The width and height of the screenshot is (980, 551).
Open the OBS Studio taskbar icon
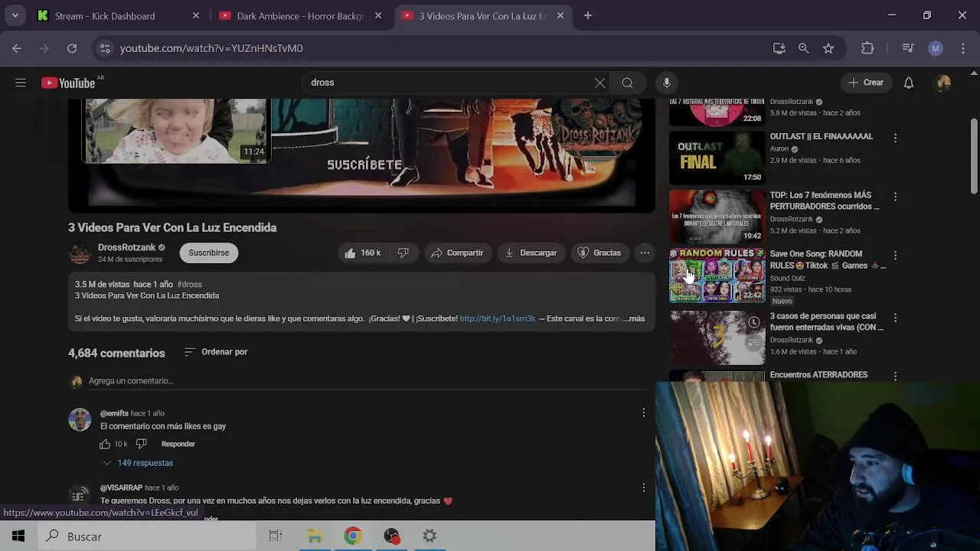(x=391, y=536)
